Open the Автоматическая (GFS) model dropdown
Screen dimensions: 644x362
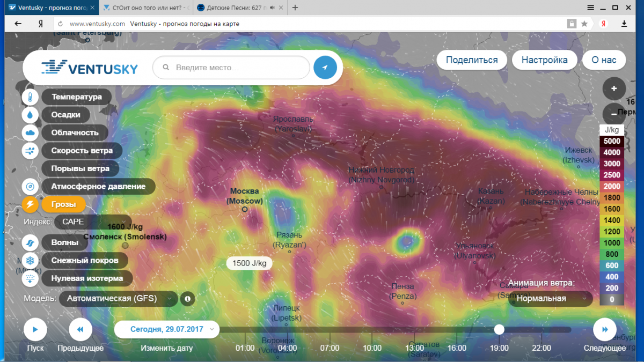point(118,299)
